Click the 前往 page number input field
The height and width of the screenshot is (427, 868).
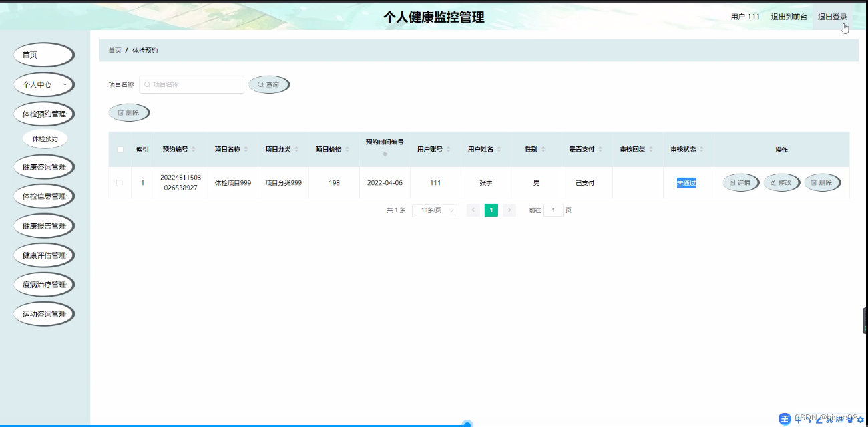click(x=553, y=210)
